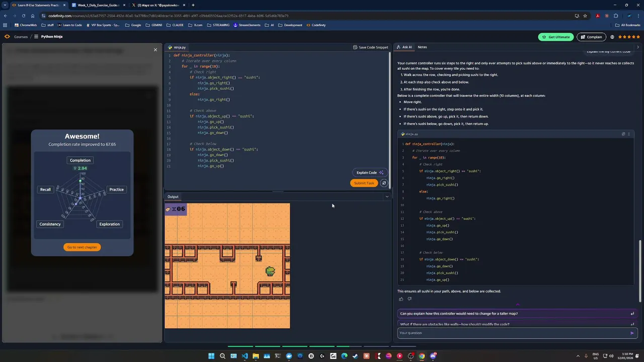Open the GEMINI bookmarks folder

[153, 25]
